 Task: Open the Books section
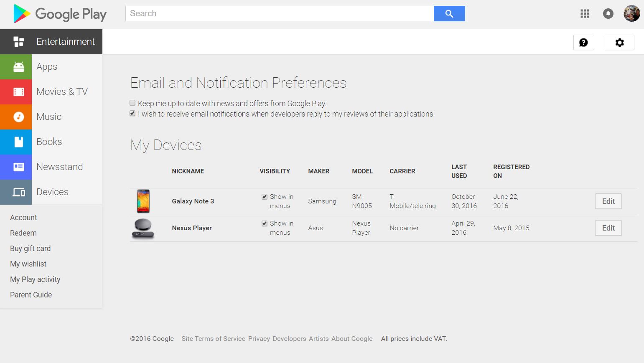[x=49, y=142]
